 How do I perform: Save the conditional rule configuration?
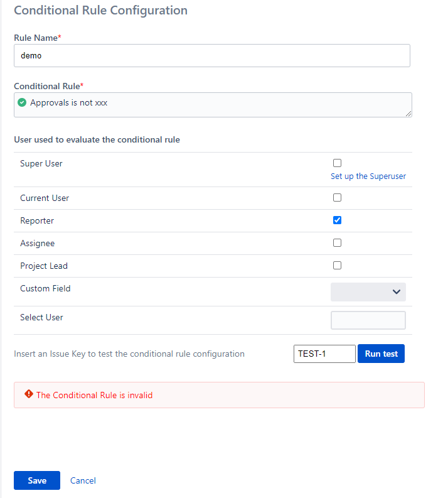[x=37, y=480]
